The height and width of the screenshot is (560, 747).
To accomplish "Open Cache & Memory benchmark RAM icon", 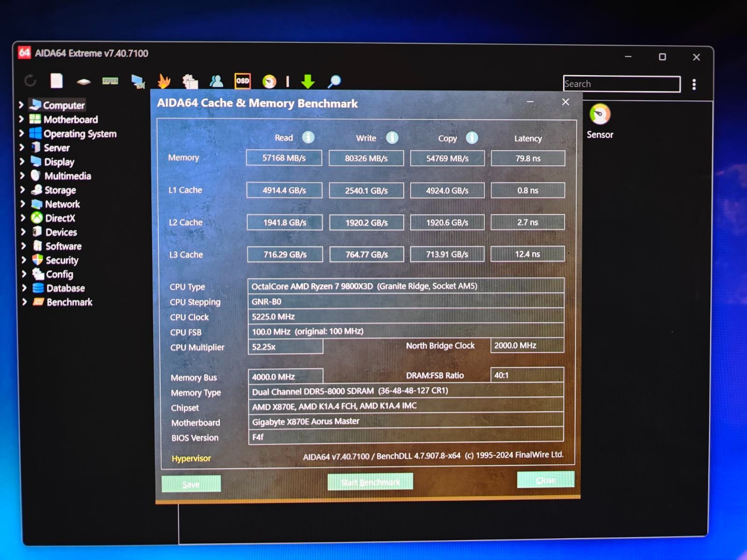I will pyautogui.click(x=110, y=81).
